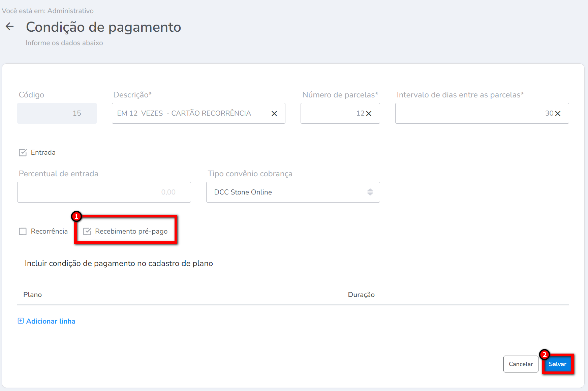588x391 pixels.
Task: Clear the Descrição field with X icon
Action: click(x=274, y=114)
